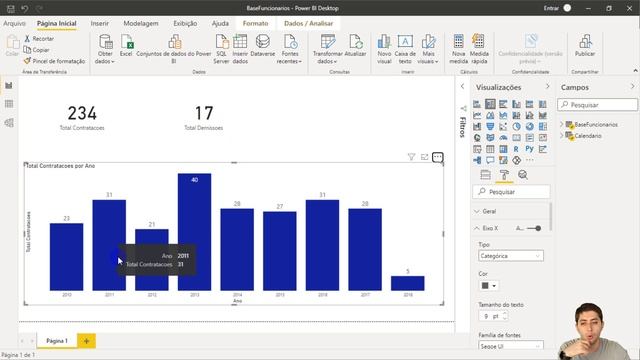
Task: Select the ribbon chart visualization
Action: 542,116
